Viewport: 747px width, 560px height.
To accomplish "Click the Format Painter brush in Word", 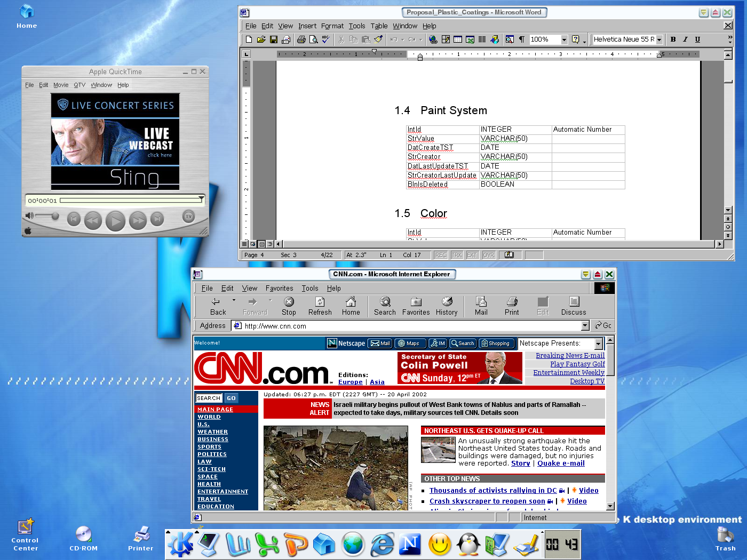I will point(378,39).
